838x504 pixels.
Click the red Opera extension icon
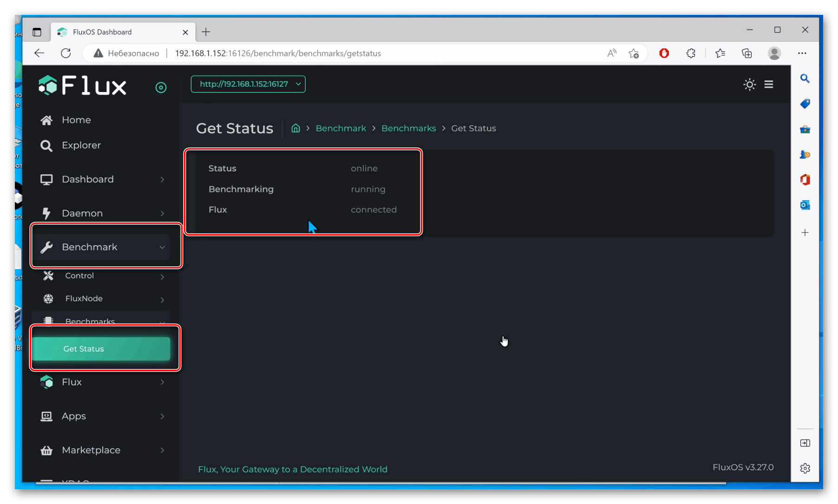(x=664, y=53)
